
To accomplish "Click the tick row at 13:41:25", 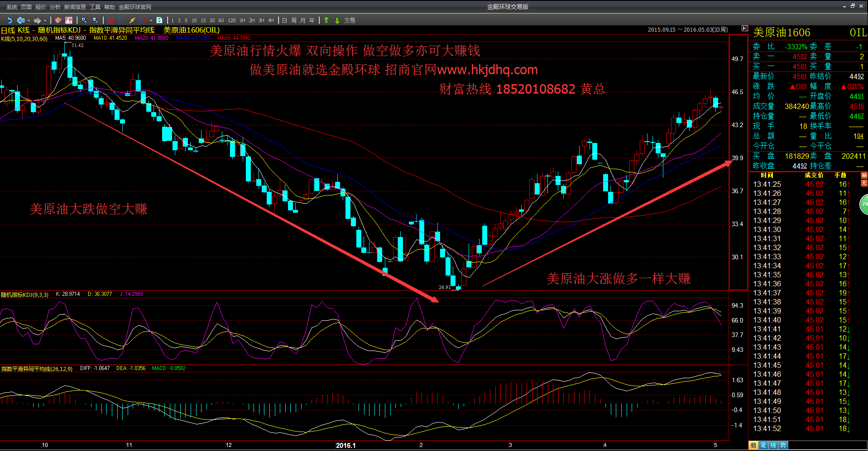I will click(x=802, y=184).
